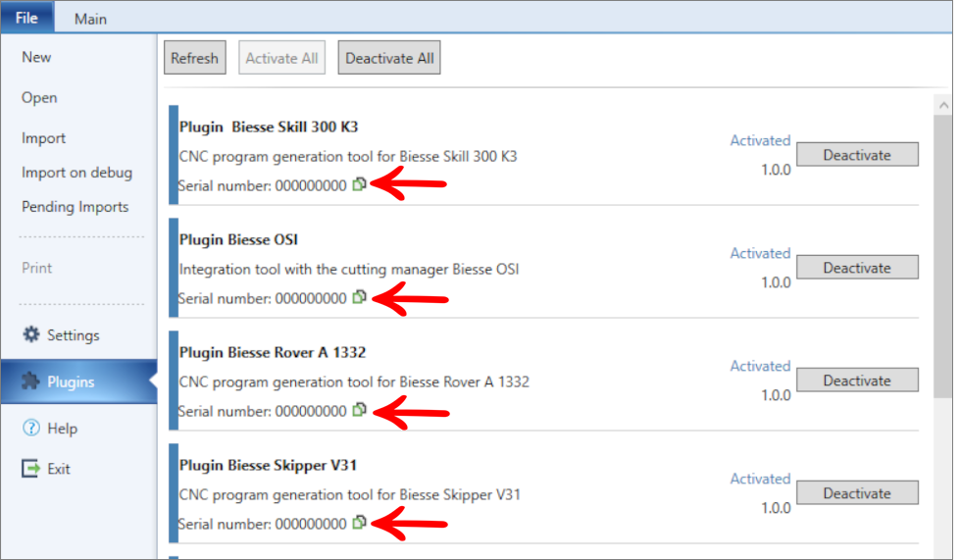Select the Import menu entry
The image size is (960, 560).
[x=43, y=138]
